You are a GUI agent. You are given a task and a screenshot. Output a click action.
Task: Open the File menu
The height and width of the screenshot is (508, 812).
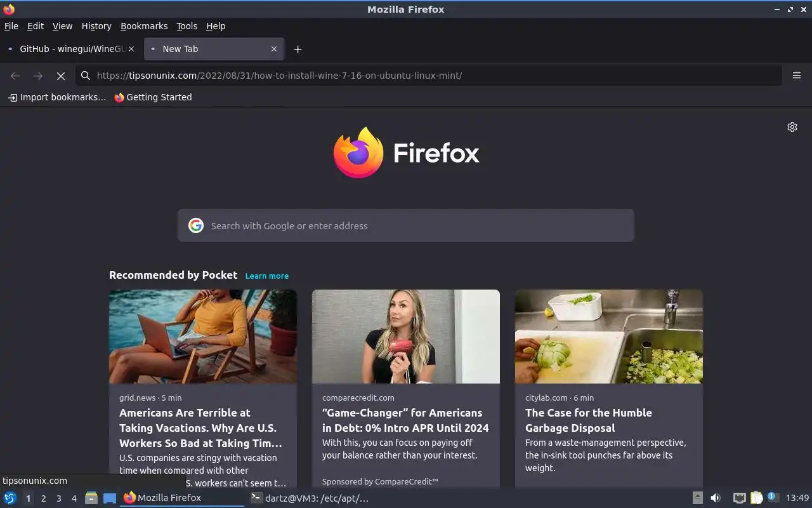[x=11, y=26]
